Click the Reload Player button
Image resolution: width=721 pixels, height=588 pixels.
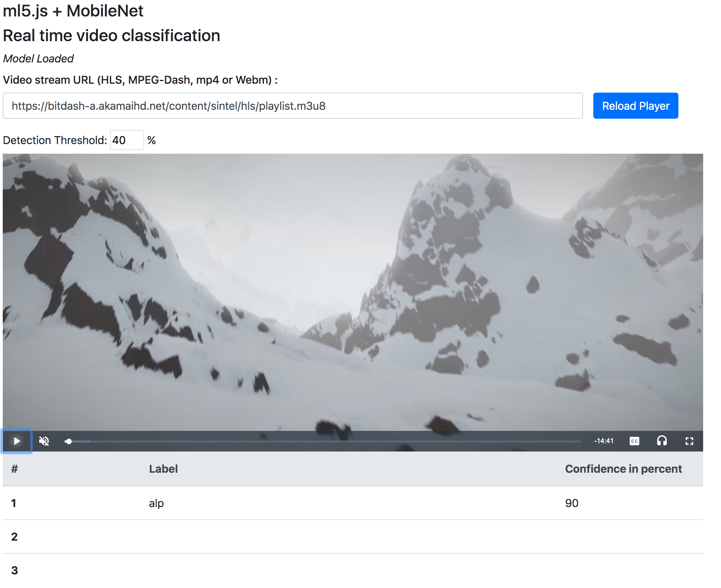point(636,106)
